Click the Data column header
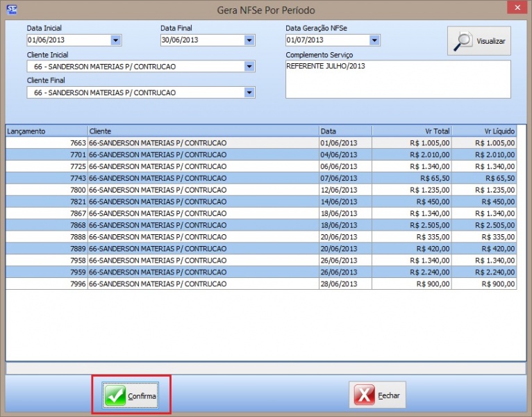This screenshot has width=532, height=417. pyautogui.click(x=345, y=131)
